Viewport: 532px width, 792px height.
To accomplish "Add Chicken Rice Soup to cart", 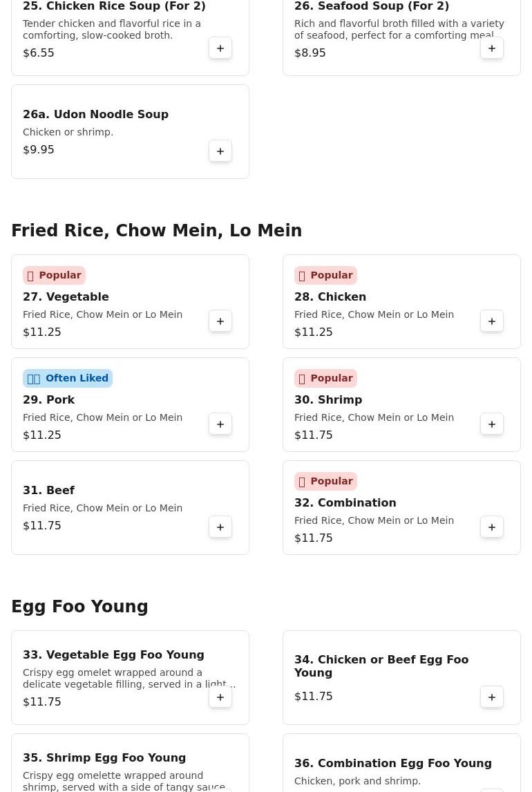I will click(x=220, y=48).
